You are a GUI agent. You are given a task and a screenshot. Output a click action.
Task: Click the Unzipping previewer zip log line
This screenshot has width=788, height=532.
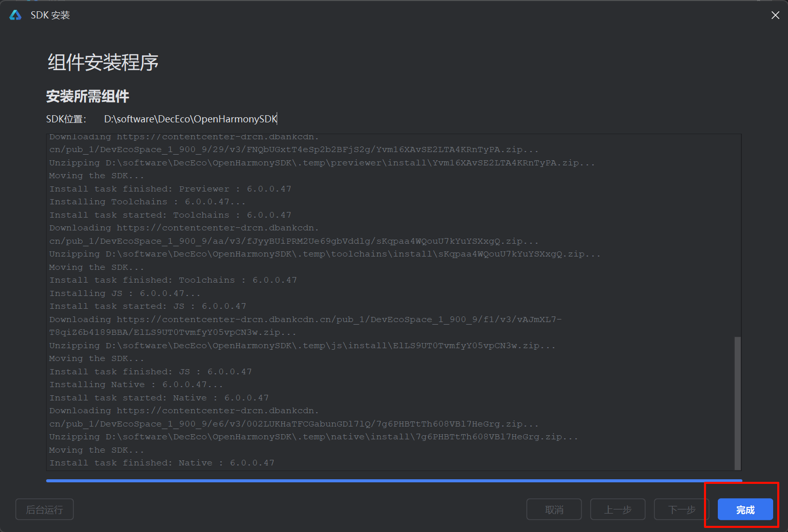click(322, 163)
